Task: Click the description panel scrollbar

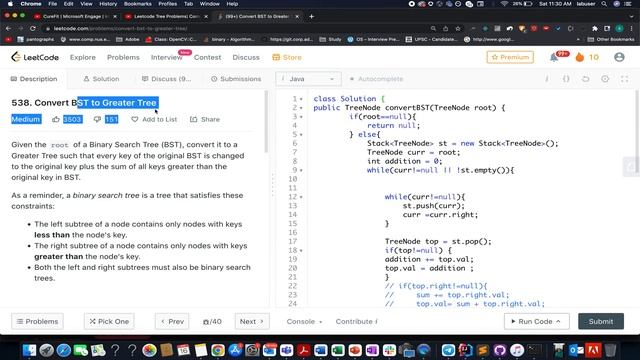Action: pos(267,122)
